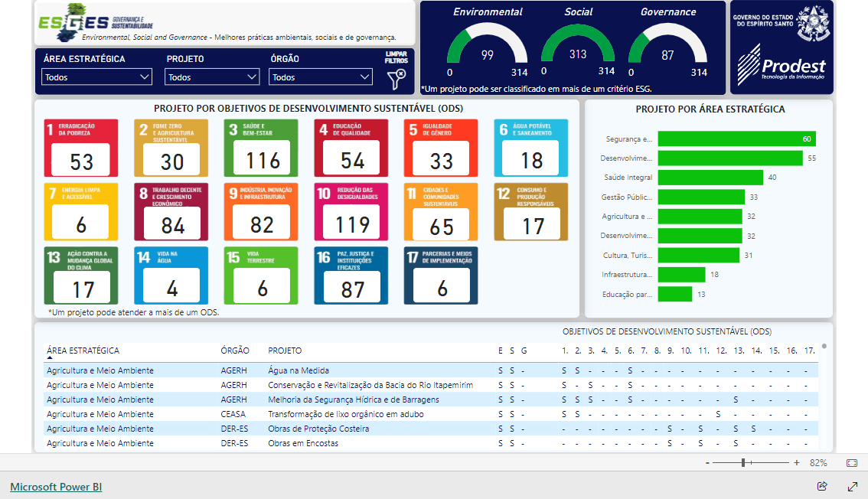Click the zoom in plus button
Screen dimensions: 868x499
pos(797,463)
